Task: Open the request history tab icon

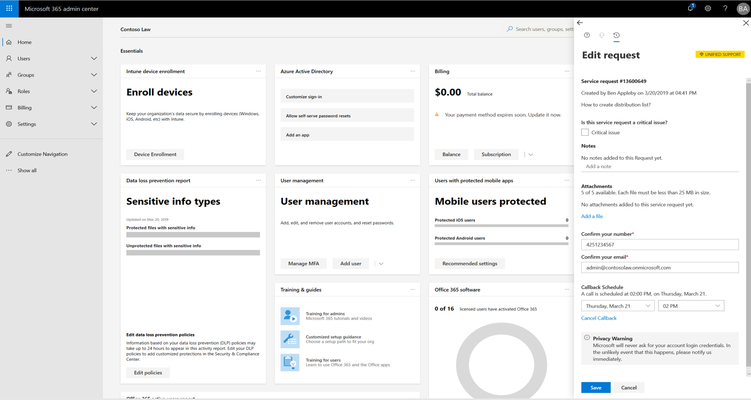Action: coord(616,35)
